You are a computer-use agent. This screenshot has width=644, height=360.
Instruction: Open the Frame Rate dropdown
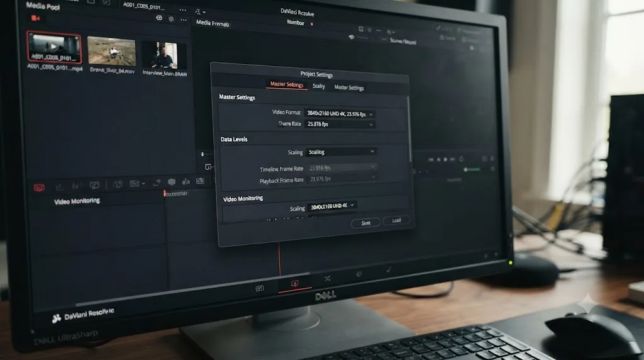(x=340, y=124)
